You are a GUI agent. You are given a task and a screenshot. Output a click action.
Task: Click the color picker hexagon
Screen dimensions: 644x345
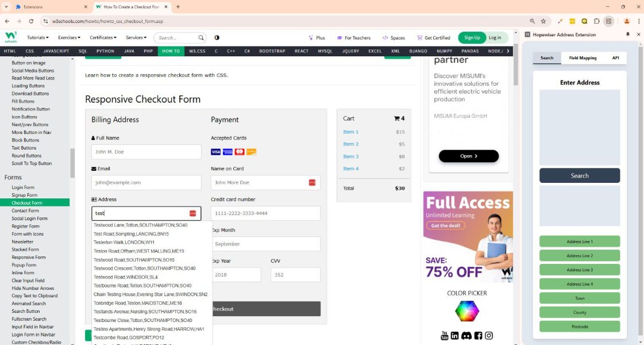(466, 311)
